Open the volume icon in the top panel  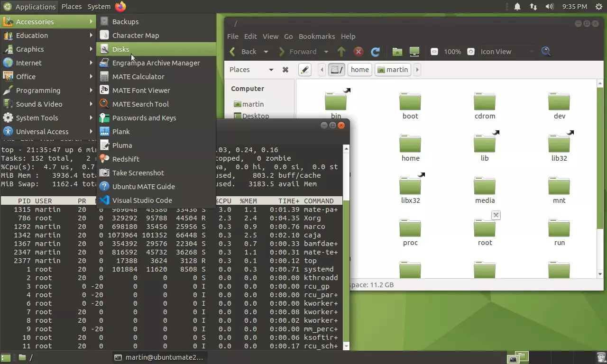(550, 6)
